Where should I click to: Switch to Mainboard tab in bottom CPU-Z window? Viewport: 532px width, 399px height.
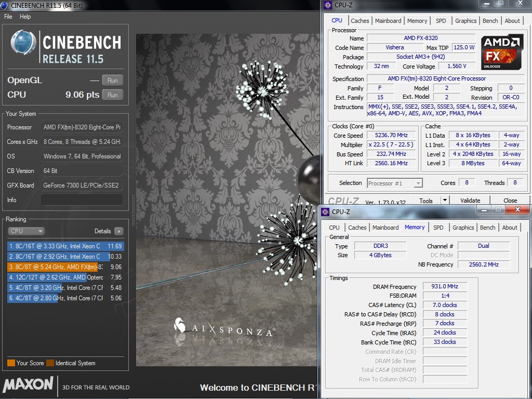pos(385,228)
